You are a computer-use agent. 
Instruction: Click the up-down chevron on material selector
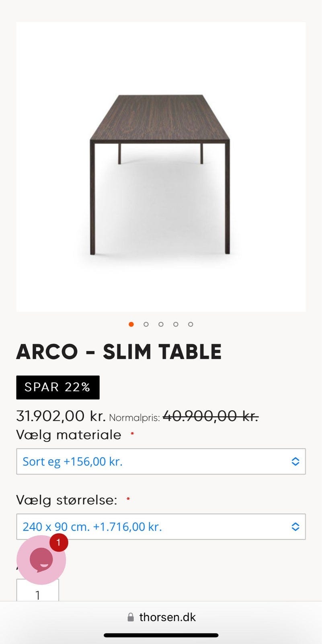(x=295, y=461)
